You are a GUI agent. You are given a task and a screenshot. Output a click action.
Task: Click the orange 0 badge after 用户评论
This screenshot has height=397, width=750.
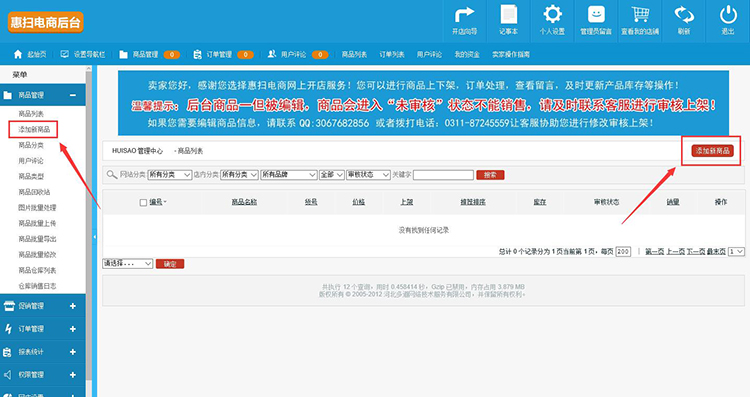[x=320, y=55]
